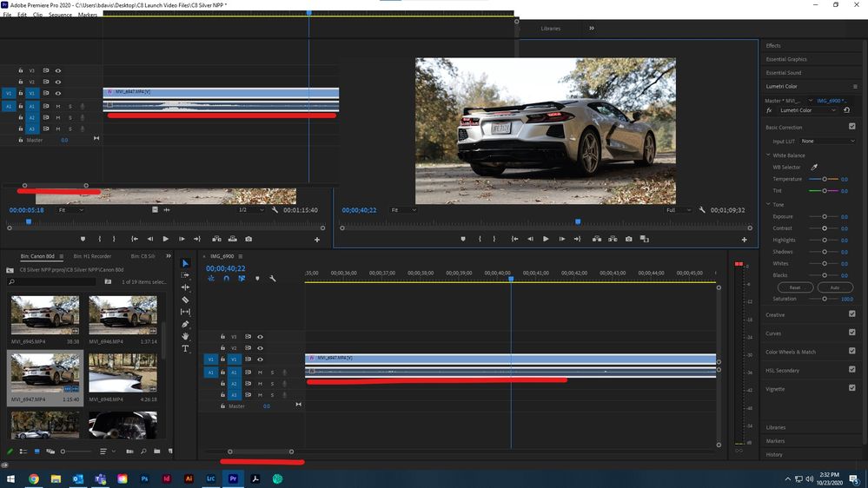Collapse the White Balance section
The image size is (868, 488).
click(769, 155)
